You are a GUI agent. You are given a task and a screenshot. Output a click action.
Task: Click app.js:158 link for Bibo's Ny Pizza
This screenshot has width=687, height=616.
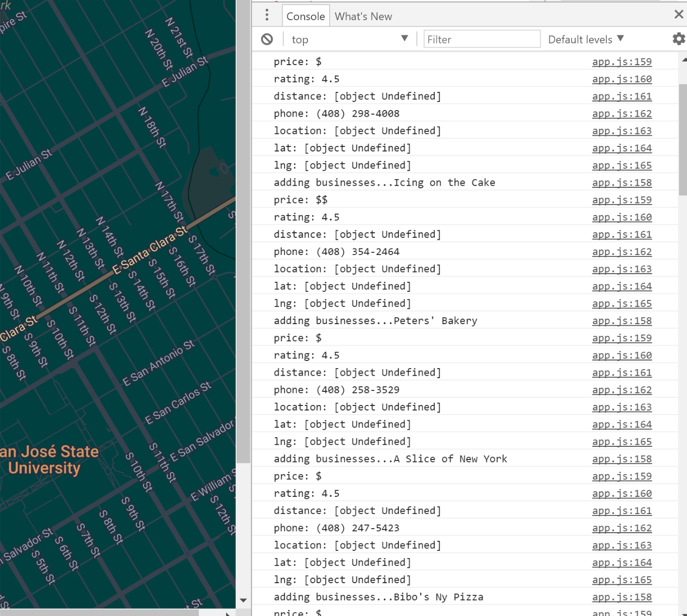(621, 597)
